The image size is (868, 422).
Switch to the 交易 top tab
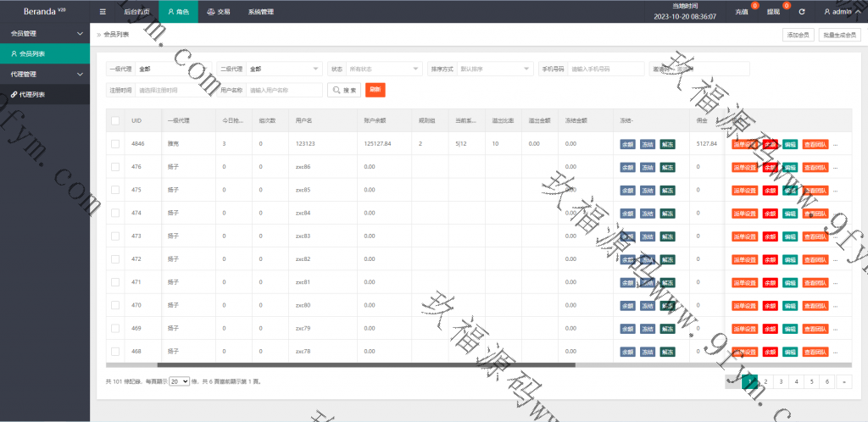coord(218,12)
